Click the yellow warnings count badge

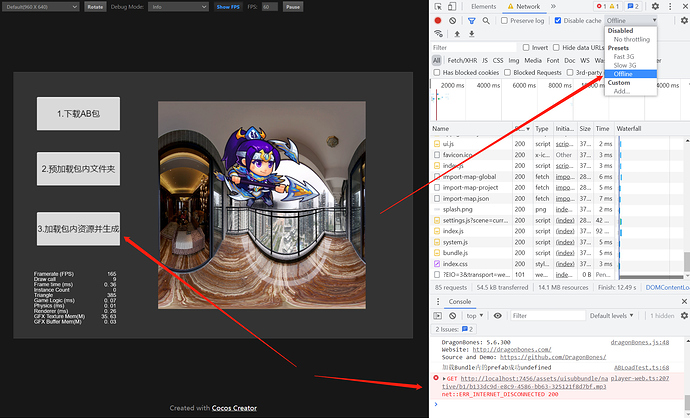point(614,7)
